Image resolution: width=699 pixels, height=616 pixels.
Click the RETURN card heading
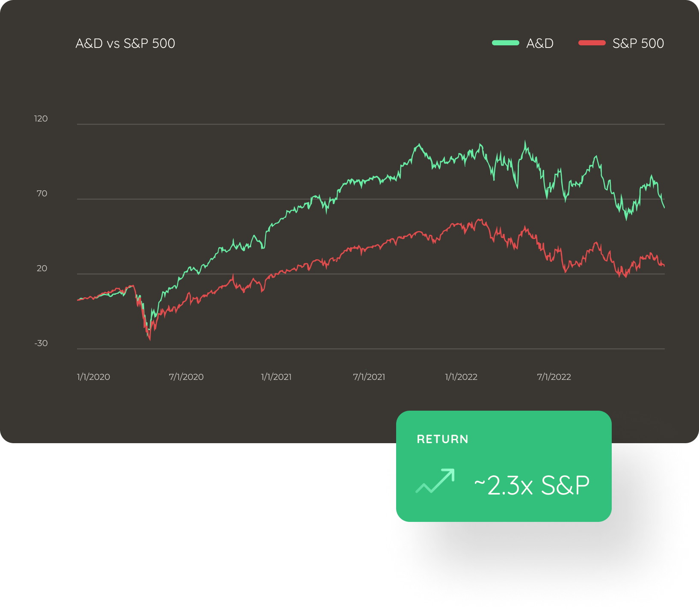[442, 439]
